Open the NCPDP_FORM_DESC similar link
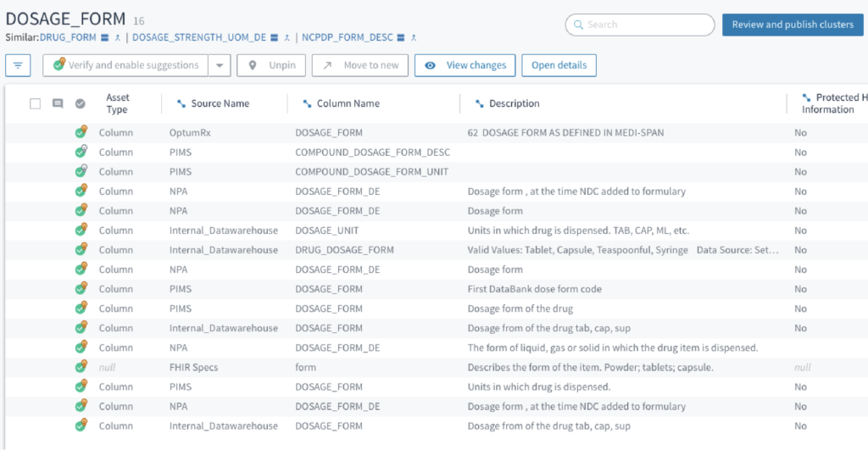868x450 pixels. (x=348, y=37)
